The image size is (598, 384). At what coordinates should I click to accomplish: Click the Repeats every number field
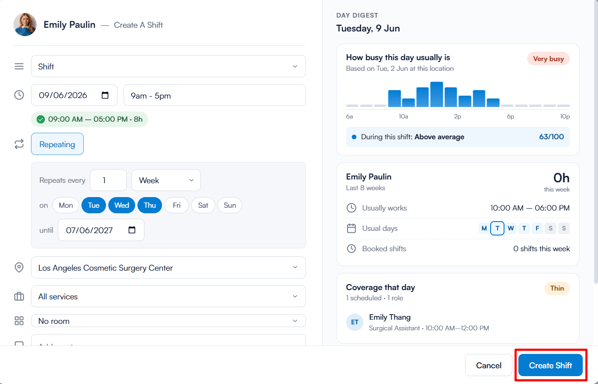(108, 180)
